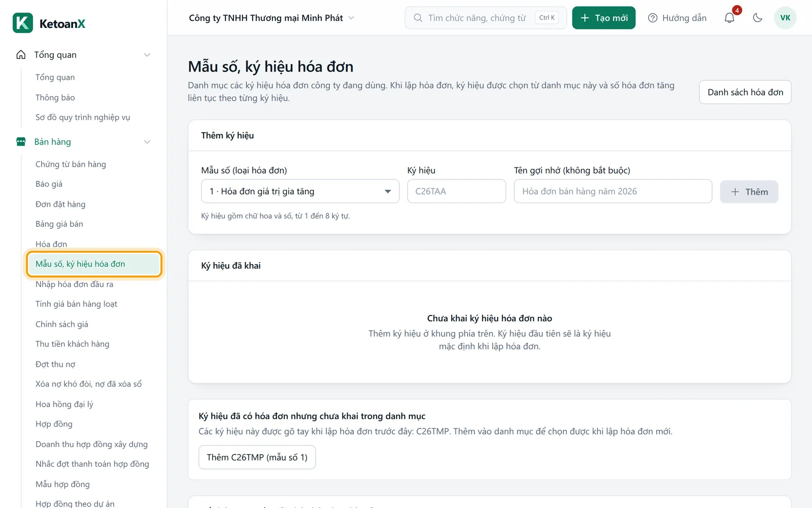Open Thu tiền khách hàng
Viewport: 812px width, 508px height.
pyautogui.click(x=73, y=344)
